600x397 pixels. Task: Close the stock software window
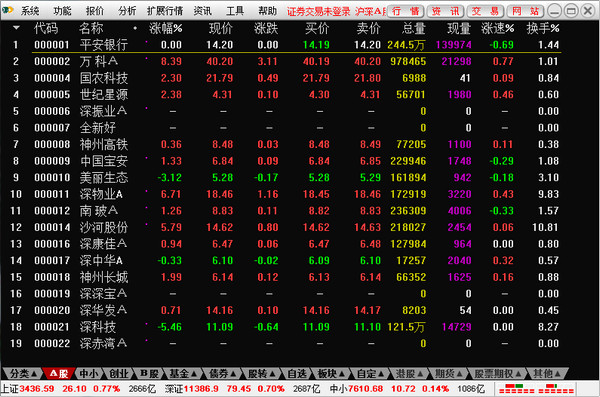click(588, 11)
